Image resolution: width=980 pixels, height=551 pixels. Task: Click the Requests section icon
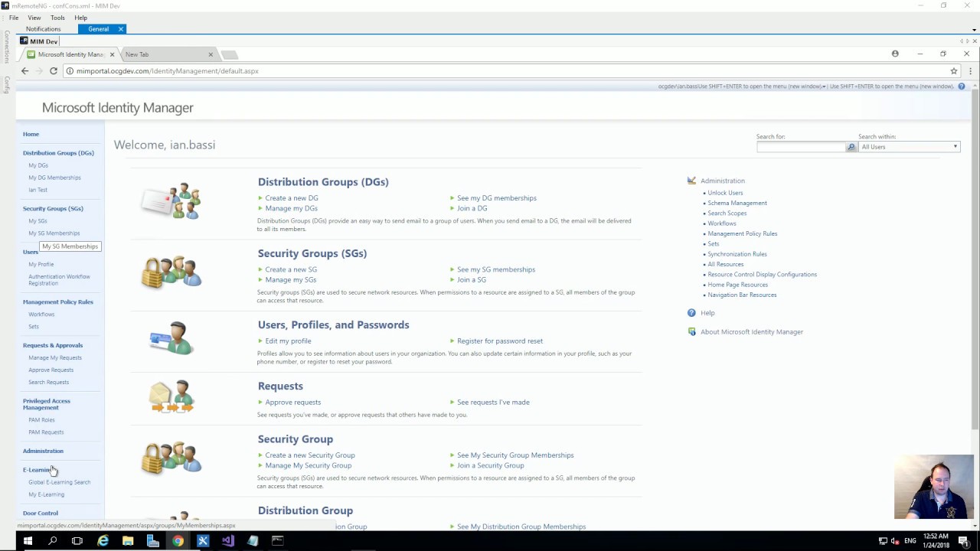(x=171, y=397)
